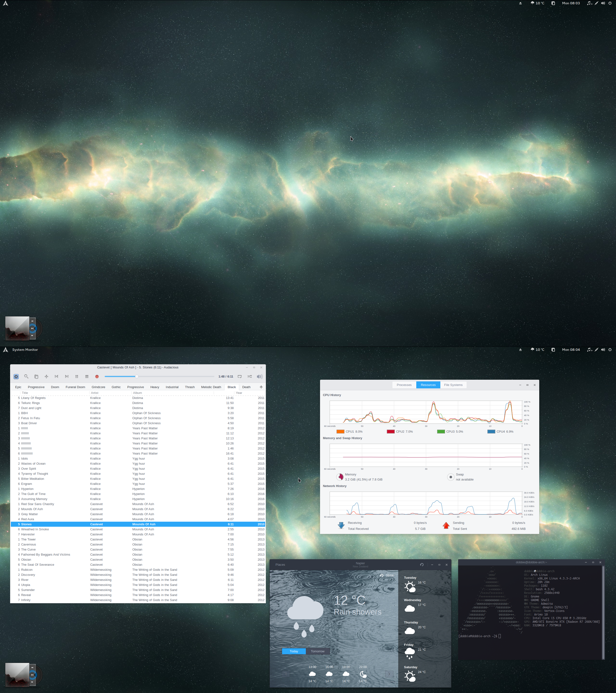Seek using the Audacious playback slider handle
The image size is (616, 693).
(x=137, y=376)
